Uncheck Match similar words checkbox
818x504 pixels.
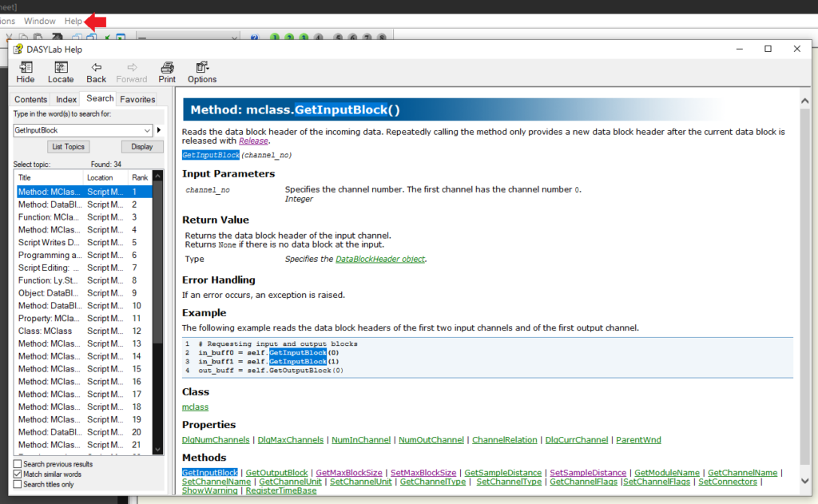[x=18, y=474]
